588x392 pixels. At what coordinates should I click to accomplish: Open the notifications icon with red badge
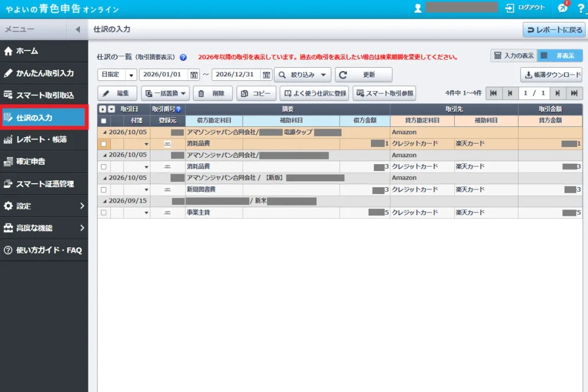point(563,7)
